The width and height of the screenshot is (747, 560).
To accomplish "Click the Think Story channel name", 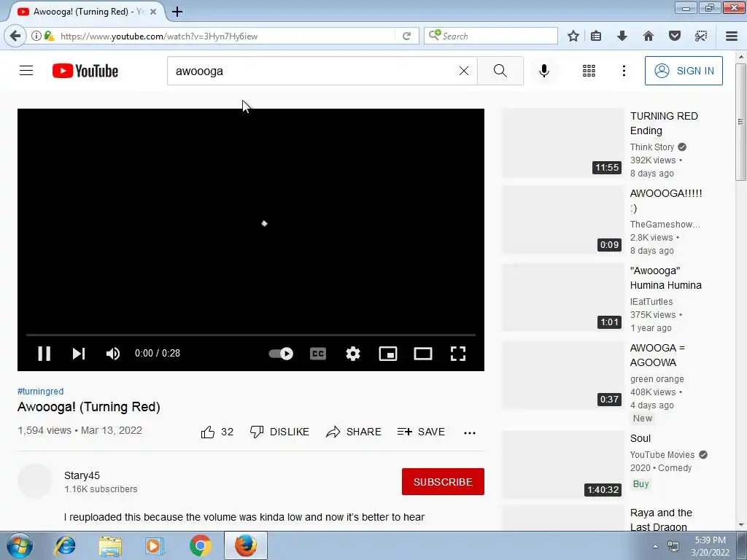I will point(651,147).
